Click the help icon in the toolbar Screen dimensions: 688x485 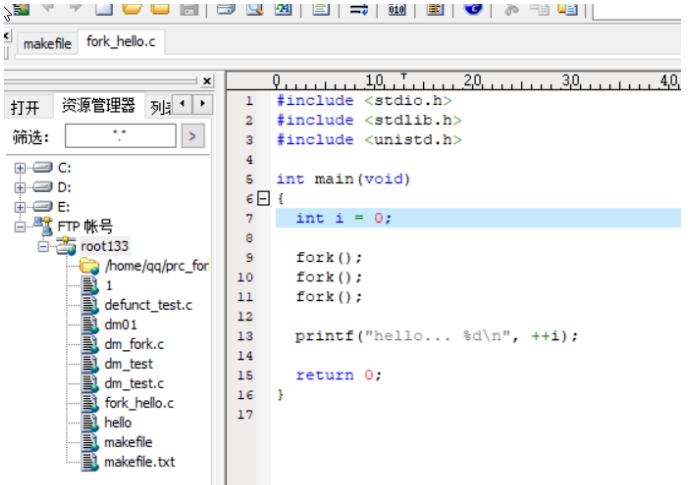click(473, 9)
